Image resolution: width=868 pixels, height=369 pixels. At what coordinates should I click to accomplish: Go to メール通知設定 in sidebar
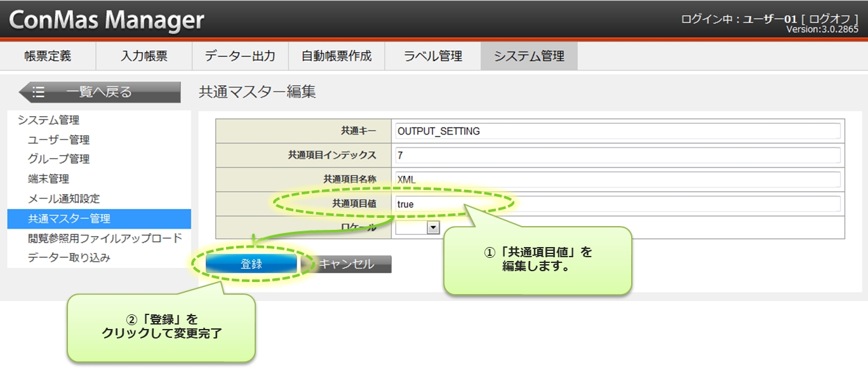coord(64,199)
